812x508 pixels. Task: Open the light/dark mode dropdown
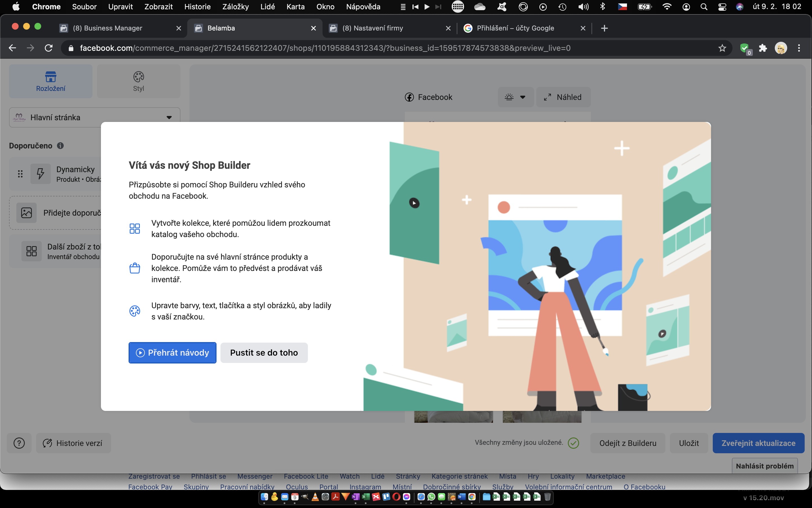click(515, 97)
